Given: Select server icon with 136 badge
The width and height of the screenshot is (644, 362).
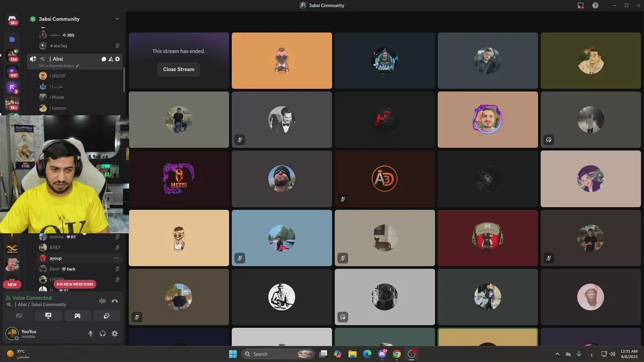Looking at the screenshot, I should (12, 55).
